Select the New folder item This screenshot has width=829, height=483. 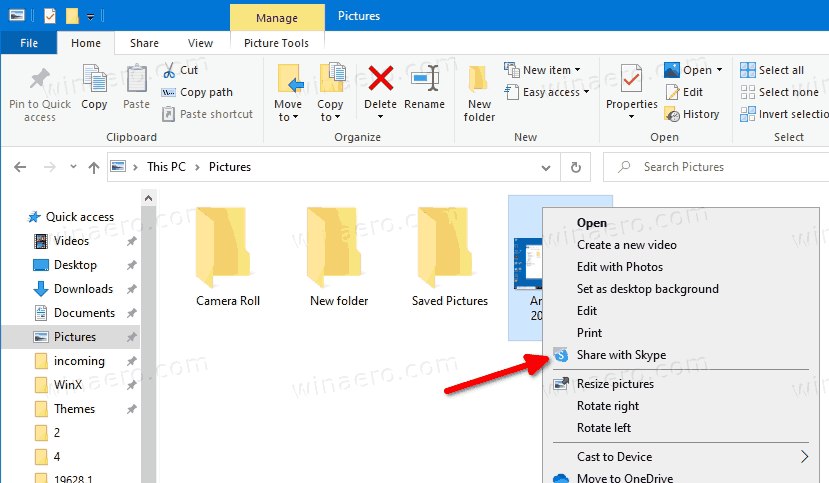(x=338, y=257)
